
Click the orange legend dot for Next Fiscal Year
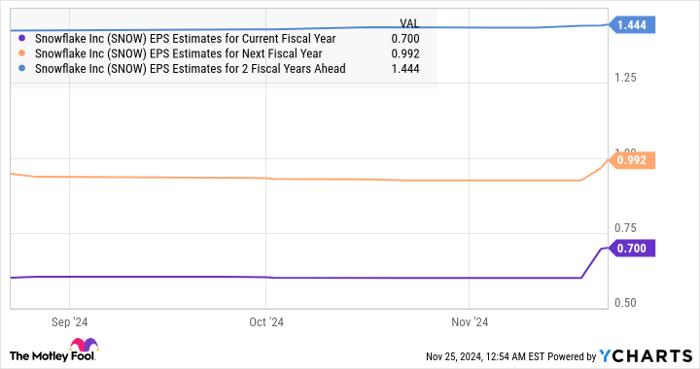[22, 54]
